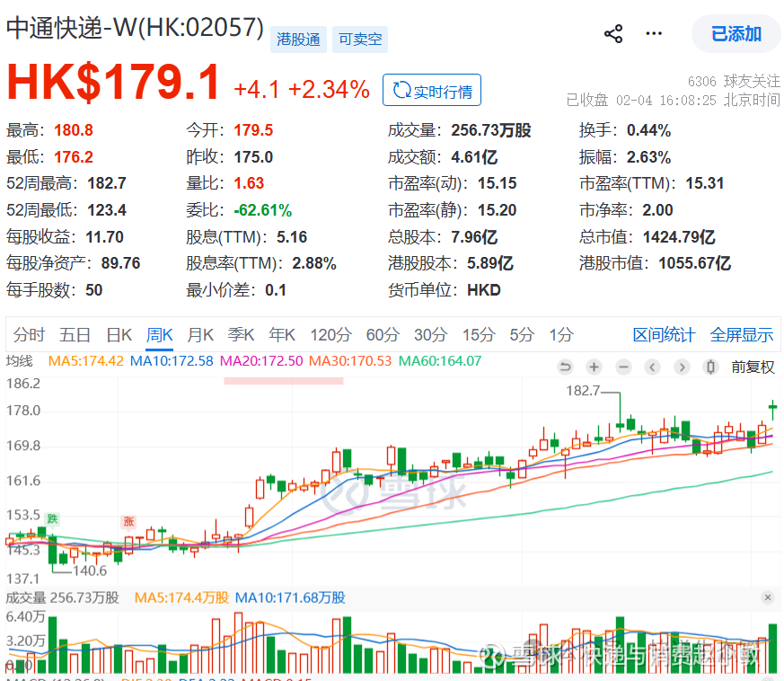The image size is (784, 681).
Task: Click the candlestick style icon
Action: pyautogui.click(x=710, y=367)
